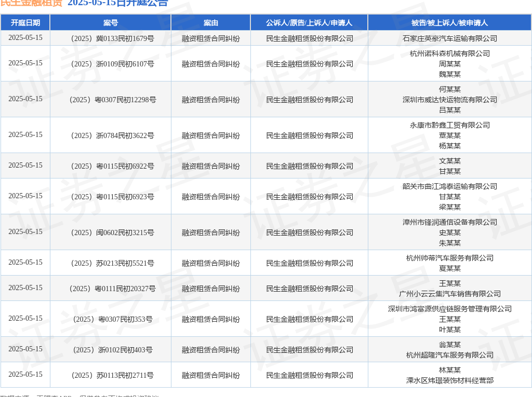Click 融资租赁合同纠纷 in 冀0133民初1679号 row
Screen dimensions: 532x397
[211, 38]
